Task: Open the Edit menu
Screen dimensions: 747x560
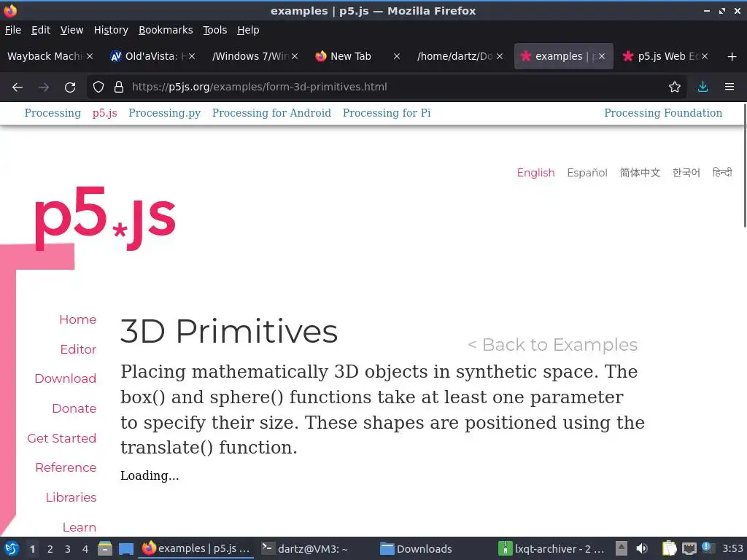Action: 41,30
